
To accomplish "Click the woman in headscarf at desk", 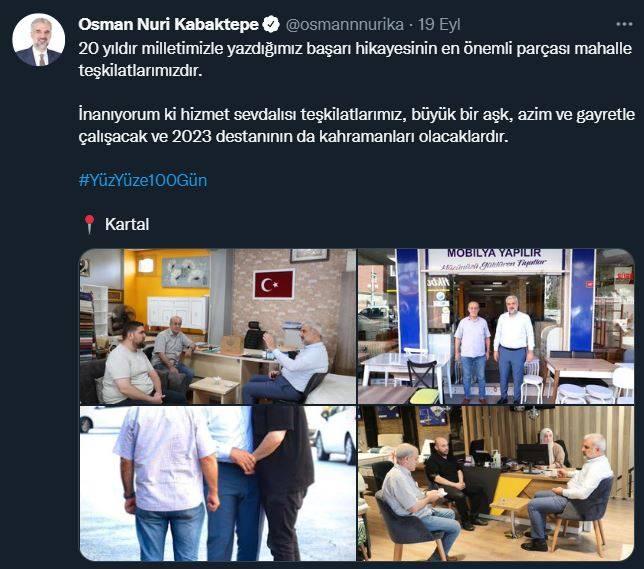I will pyautogui.click(x=552, y=448).
